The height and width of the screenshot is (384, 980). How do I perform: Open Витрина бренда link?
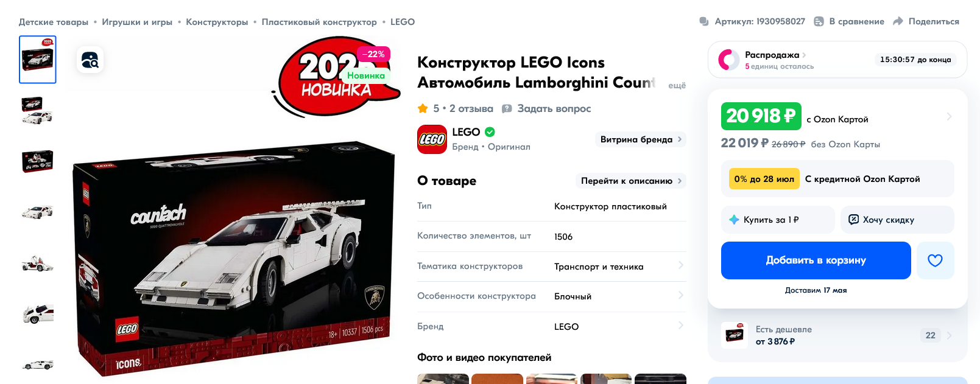[x=641, y=139]
